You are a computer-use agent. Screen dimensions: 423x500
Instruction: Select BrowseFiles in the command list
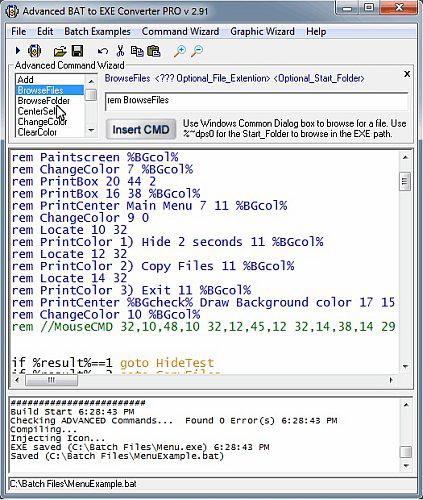coord(49,90)
